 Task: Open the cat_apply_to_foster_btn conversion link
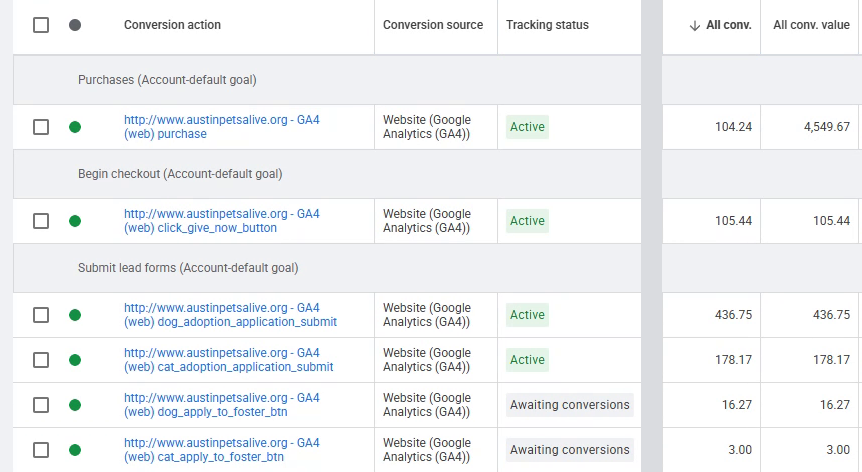tap(222, 450)
